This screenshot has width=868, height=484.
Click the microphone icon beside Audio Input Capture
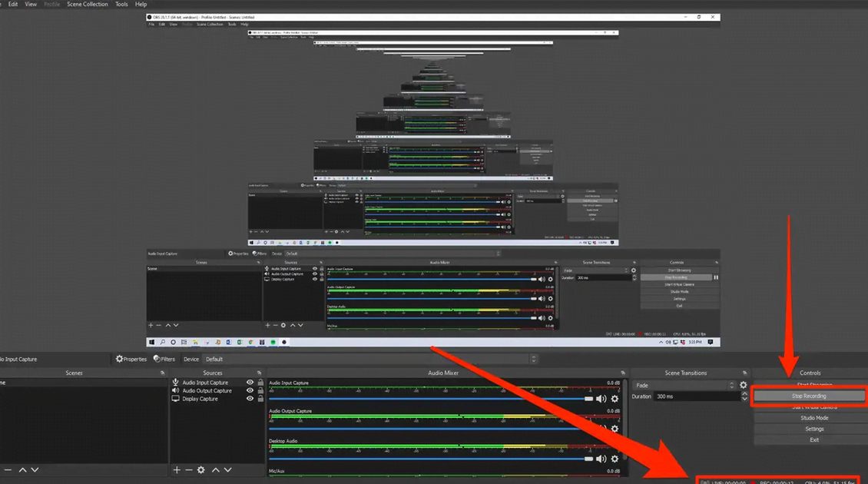(x=176, y=382)
